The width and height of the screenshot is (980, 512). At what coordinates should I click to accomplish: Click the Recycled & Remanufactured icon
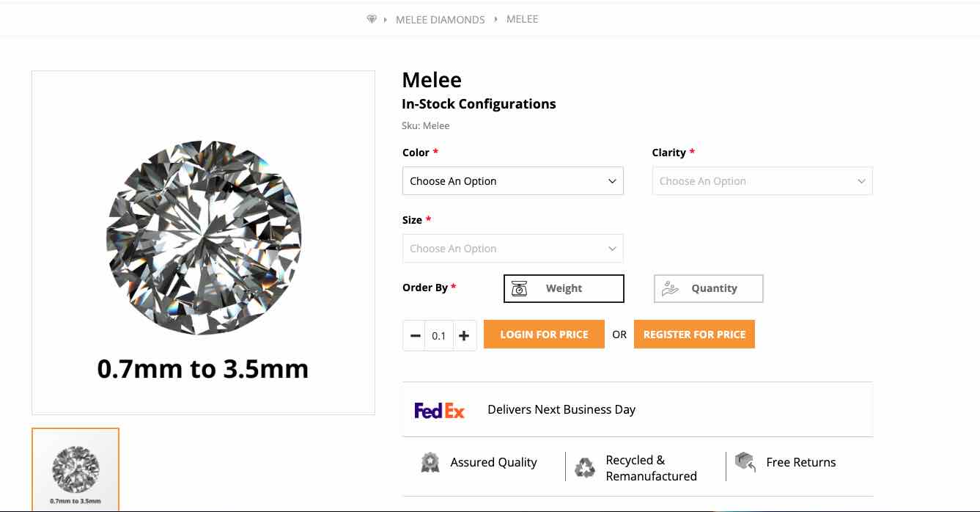[x=584, y=466]
